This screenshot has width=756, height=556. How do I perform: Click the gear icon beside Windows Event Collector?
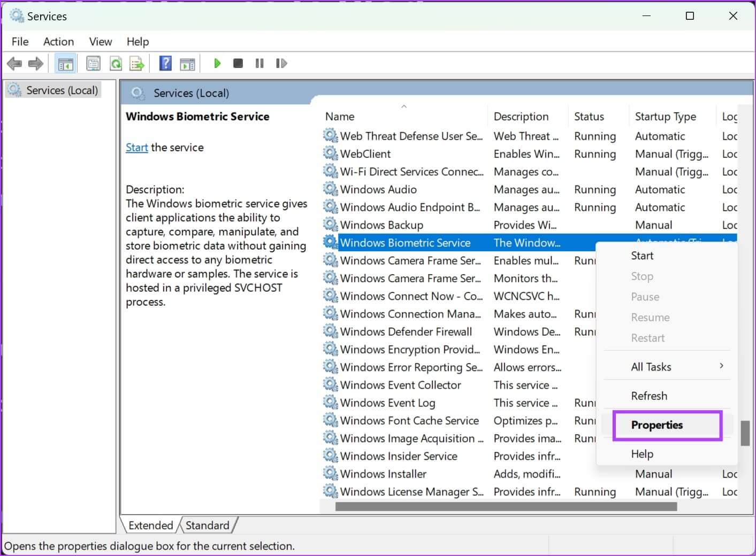331,384
